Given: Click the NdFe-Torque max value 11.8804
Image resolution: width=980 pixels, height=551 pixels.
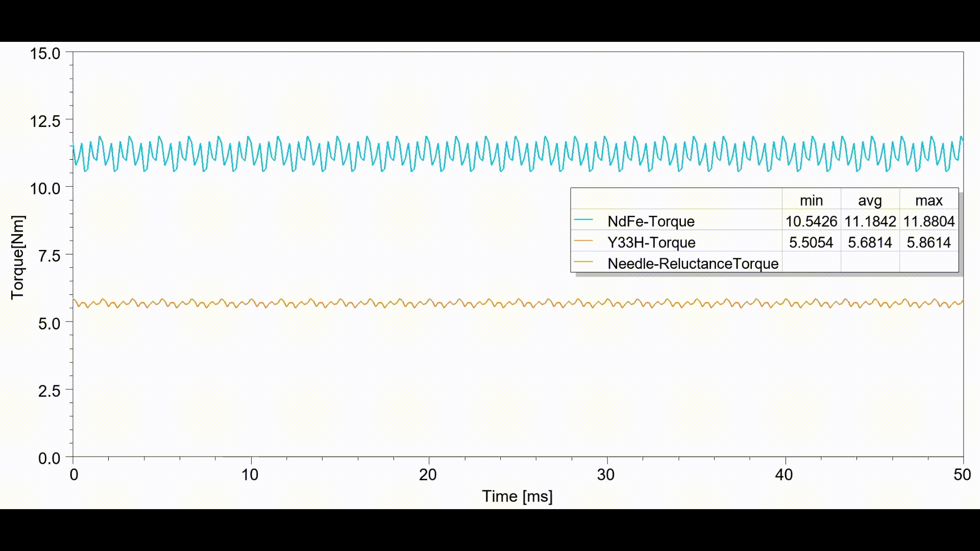Looking at the screenshot, I should 928,221.
